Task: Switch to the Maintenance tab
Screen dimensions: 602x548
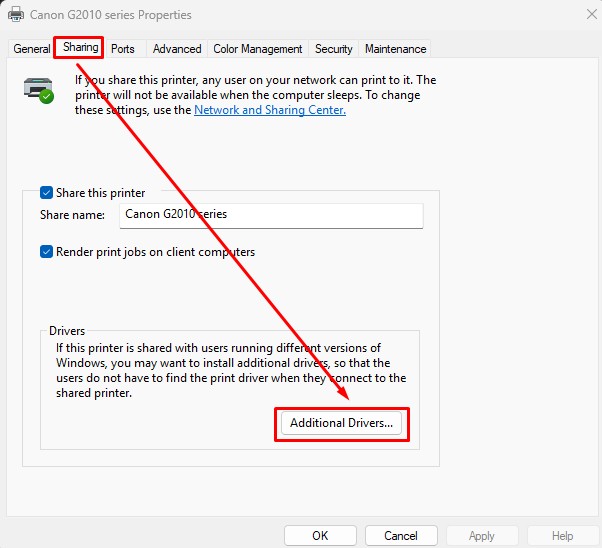Action: tap(395, 49)
